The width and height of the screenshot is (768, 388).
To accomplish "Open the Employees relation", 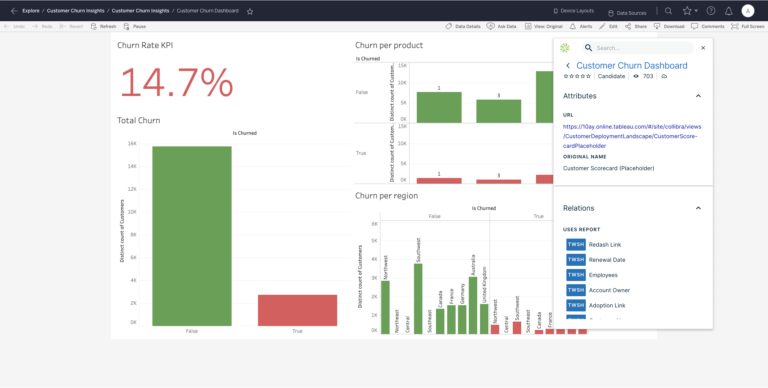I will [603, 275].
